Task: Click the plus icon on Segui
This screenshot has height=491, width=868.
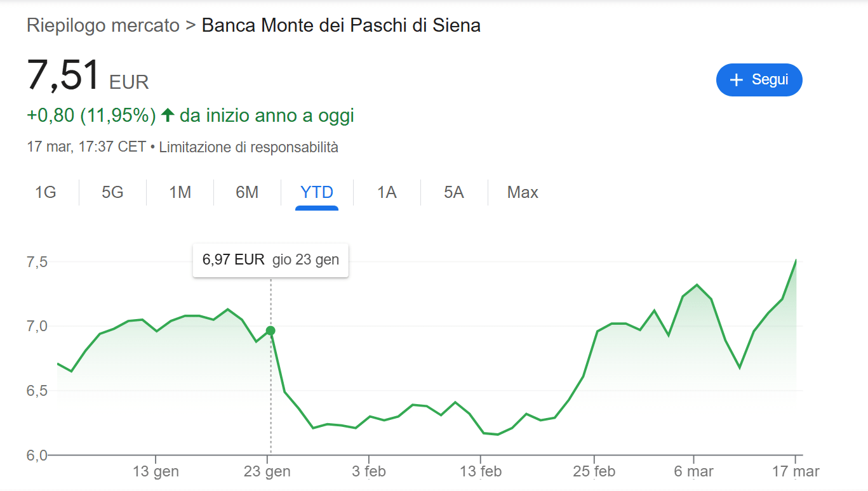Action: click(736, 80)
